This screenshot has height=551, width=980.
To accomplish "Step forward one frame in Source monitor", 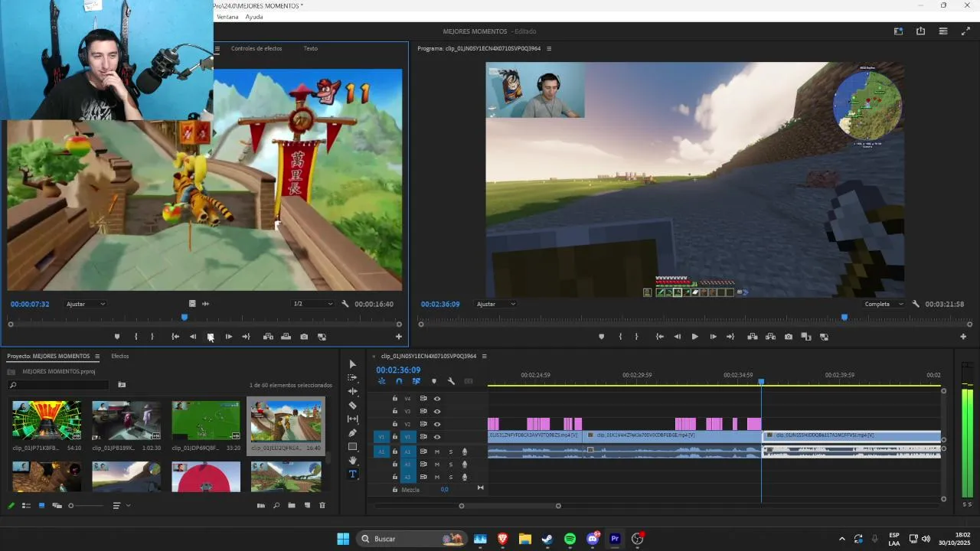I will click(228, 337).
